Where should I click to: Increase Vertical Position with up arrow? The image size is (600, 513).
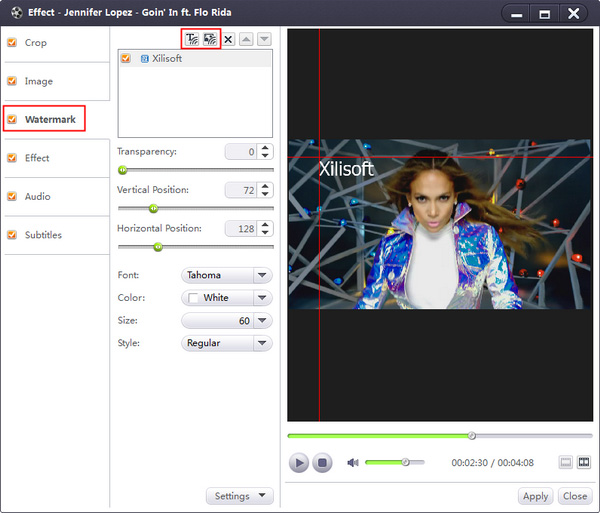click(x=265, y=186)
